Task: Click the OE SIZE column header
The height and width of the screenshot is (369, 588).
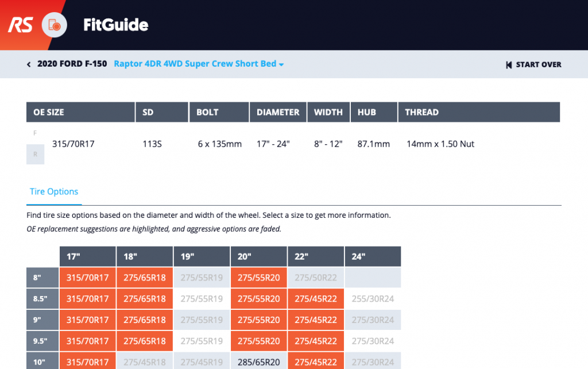Action: click(80, 112)
